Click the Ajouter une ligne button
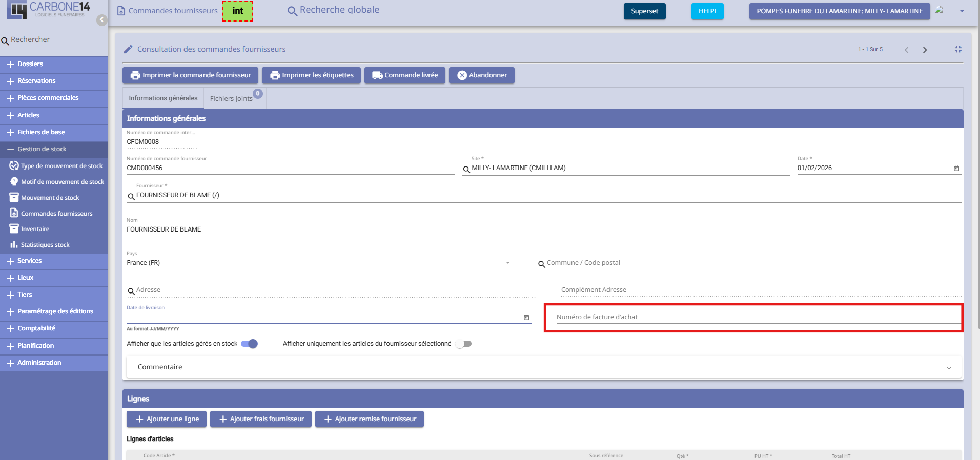980x460 pixels. 167,419
